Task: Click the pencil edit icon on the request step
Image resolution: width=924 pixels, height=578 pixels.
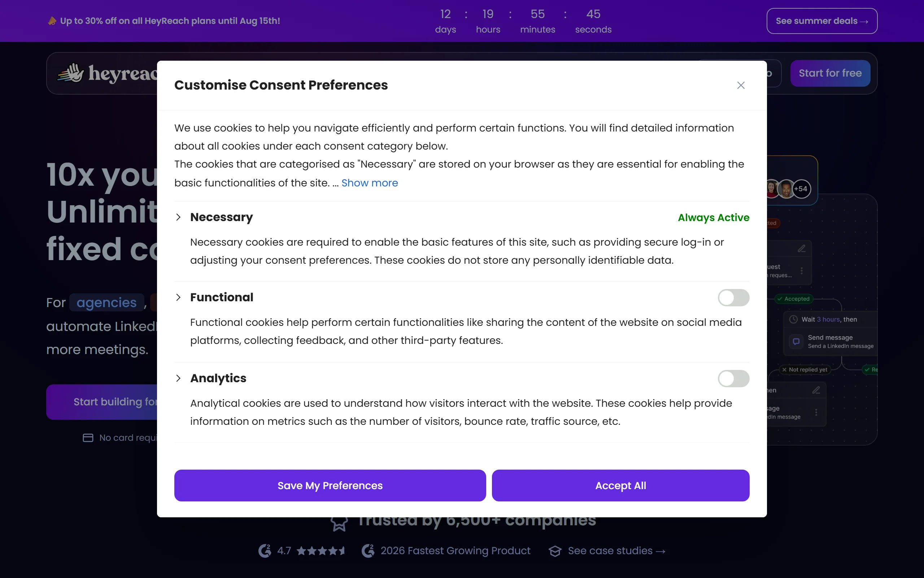Action: click(801, 249)
